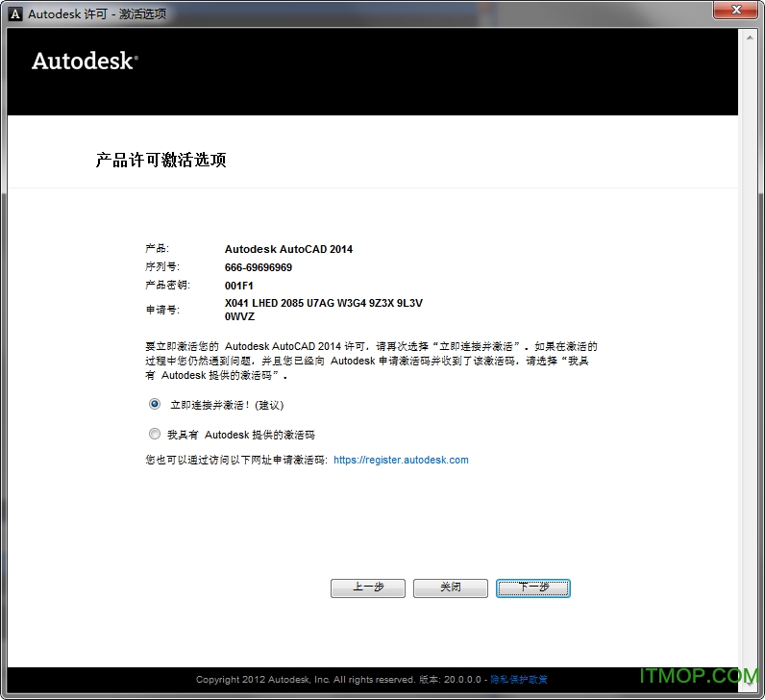Click the product key 001F1
The width and height of the screenshot is (765, 700).
pyautogui.click(x=238, y=286)
